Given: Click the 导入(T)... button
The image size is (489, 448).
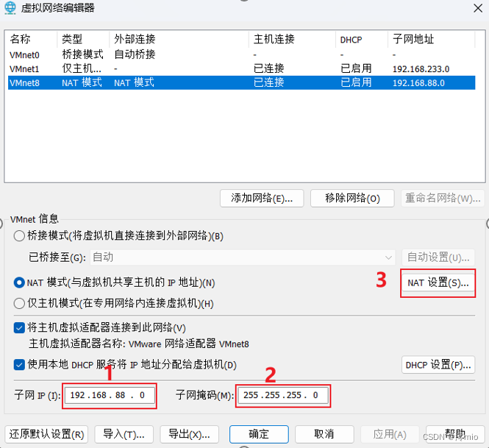Looking at the screenshot, I should point(124,434).
